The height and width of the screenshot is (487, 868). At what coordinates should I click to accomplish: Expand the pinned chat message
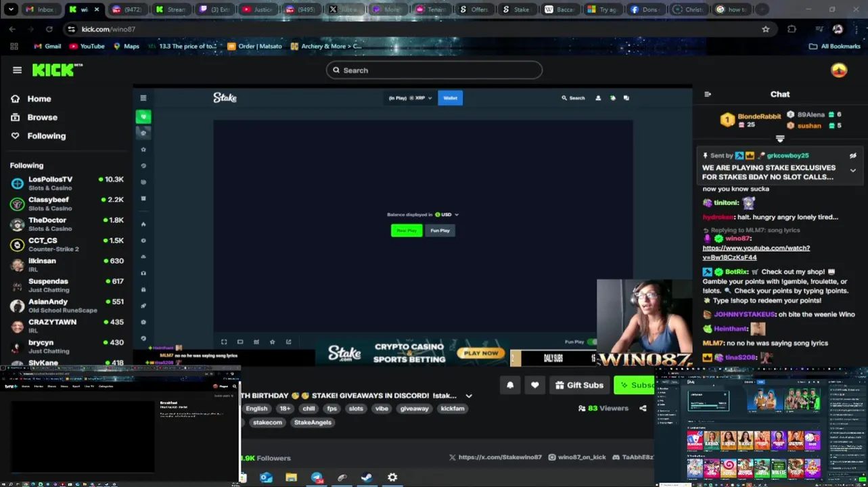pyautogui.click(x=853, y=171)
